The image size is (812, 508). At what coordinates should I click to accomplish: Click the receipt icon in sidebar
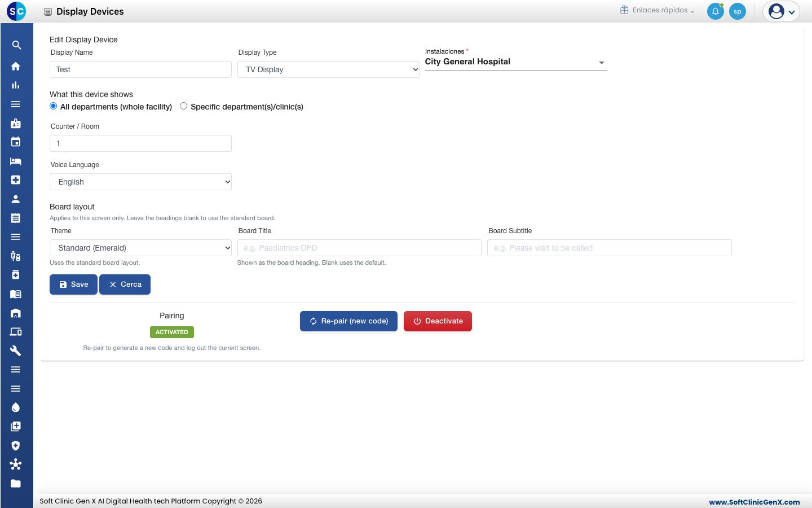click(16, 218)
